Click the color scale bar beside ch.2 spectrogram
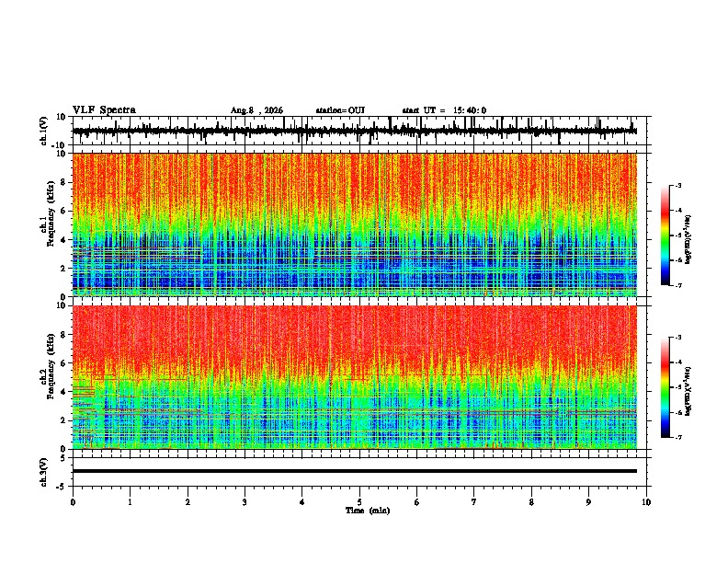Screen dimensions: 728x563 665,387
